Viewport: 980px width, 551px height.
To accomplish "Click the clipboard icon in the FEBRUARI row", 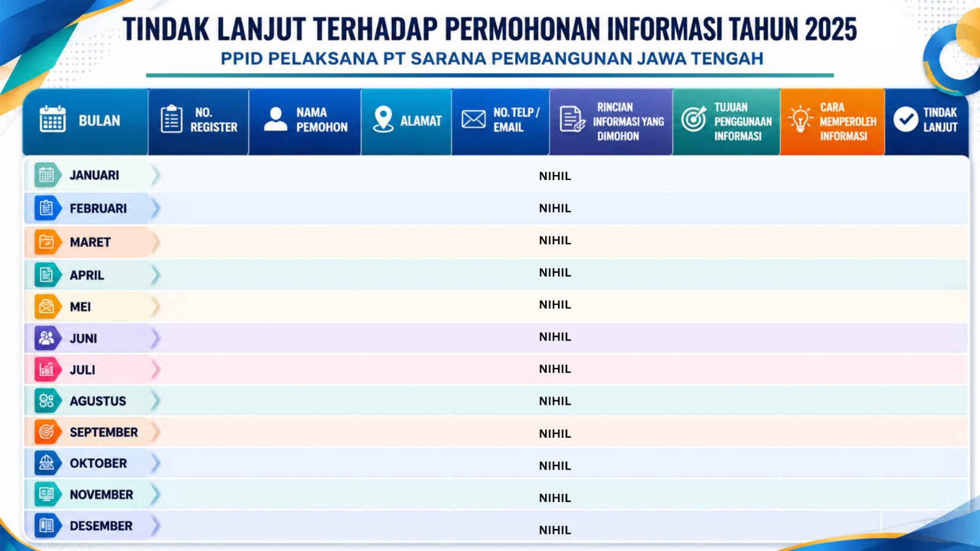I will click(46, 208).
